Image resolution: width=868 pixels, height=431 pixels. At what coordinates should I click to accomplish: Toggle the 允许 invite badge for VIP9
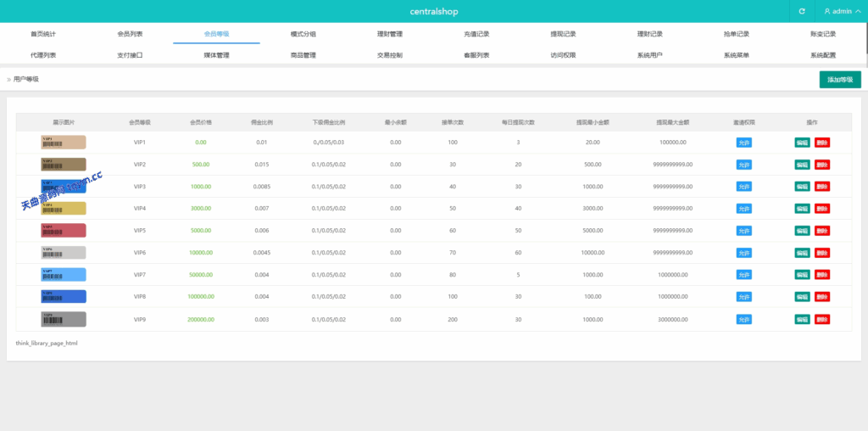pyautogui.click(x=743, y=319)
